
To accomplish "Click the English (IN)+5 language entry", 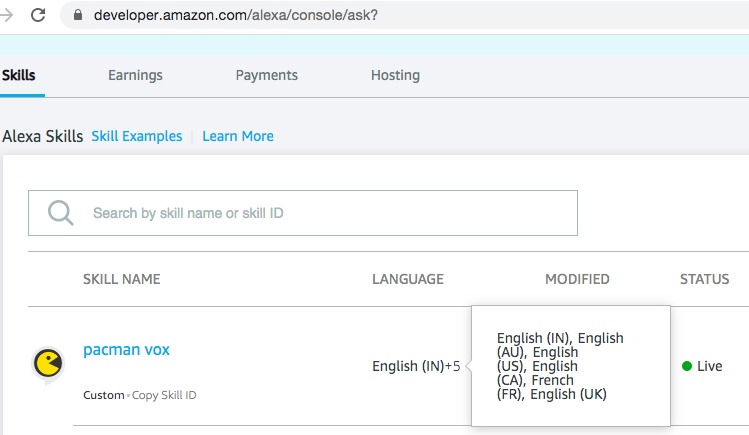I will (x=416, y=366).
